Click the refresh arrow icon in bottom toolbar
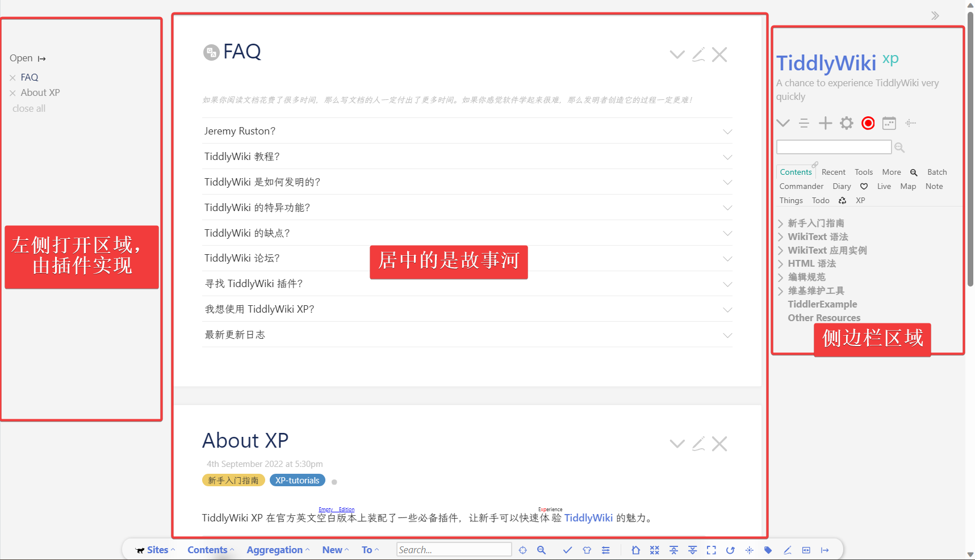This screenshot has width=975, height=560. tap(730, 550)
